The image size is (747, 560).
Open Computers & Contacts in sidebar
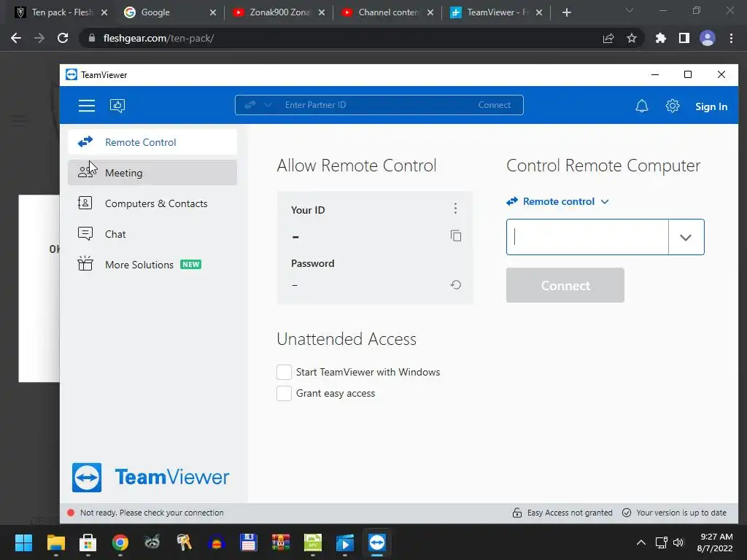coord(152,203)
